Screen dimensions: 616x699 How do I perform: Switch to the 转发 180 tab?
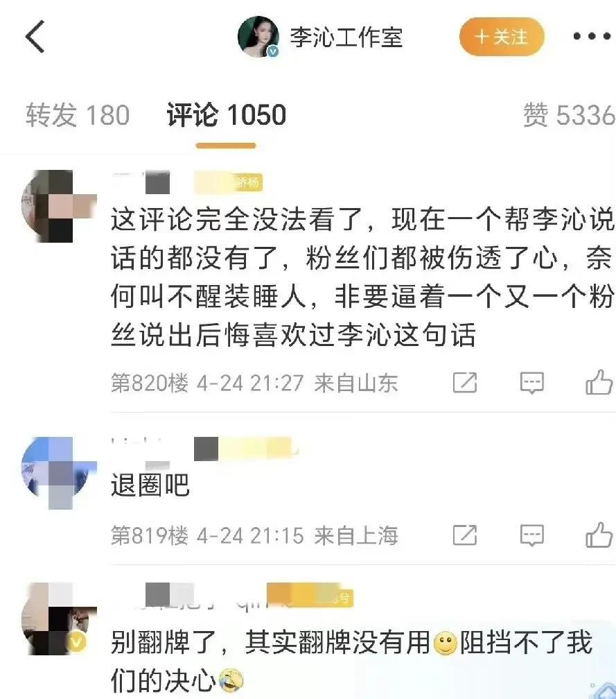coord(78,115)
